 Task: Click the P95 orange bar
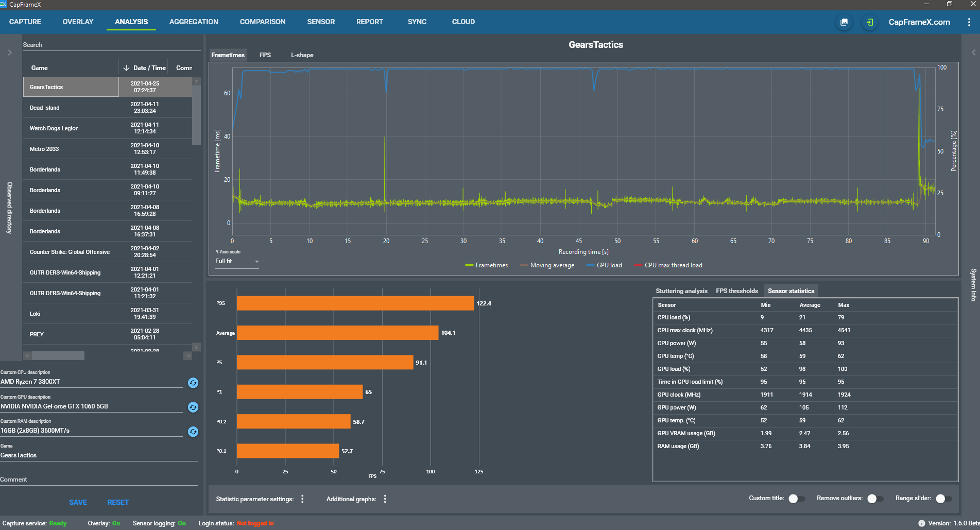click(355, 303)
